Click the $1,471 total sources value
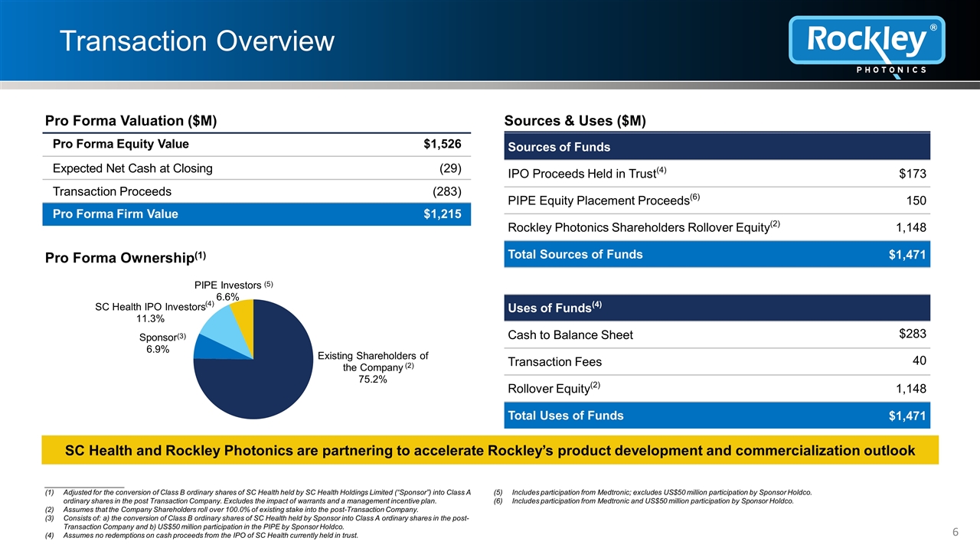This screenshot has width=980, height=551. coord(908,256)
